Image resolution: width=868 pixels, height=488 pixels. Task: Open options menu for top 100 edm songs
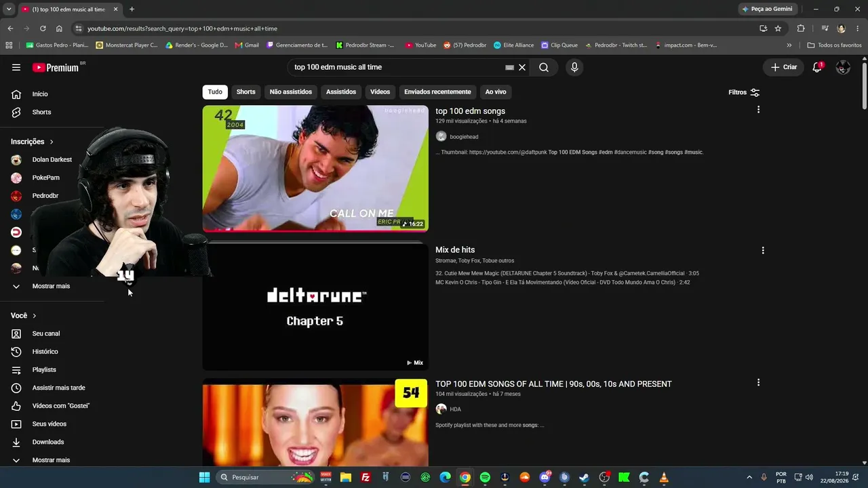pos(758,110)
